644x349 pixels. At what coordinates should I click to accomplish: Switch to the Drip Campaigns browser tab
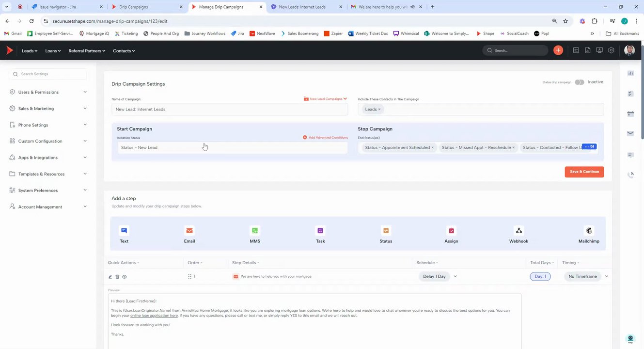pyautogui.click(x=147, y=7)
